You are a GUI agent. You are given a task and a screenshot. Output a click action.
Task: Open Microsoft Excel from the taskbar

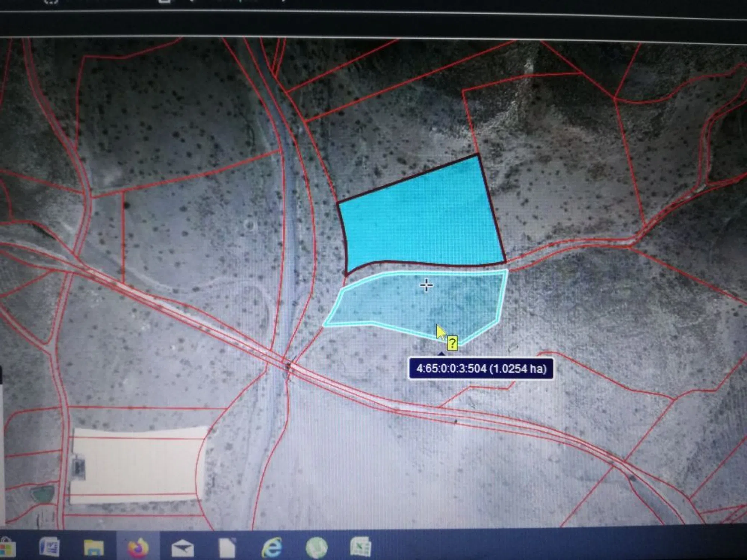click(x=360, y=547)
